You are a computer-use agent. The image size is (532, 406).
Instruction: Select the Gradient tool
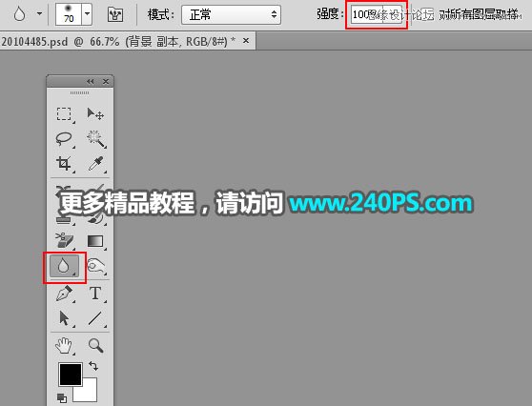[95, 241]
